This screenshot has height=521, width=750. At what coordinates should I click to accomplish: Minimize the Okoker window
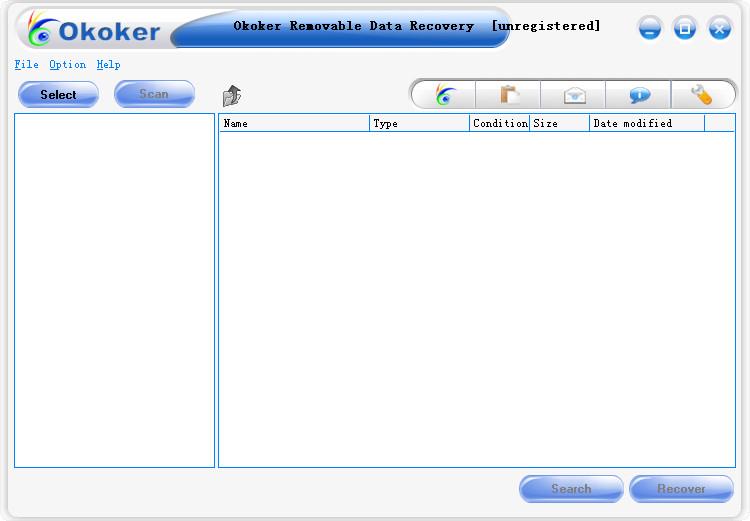pos(650,28)
